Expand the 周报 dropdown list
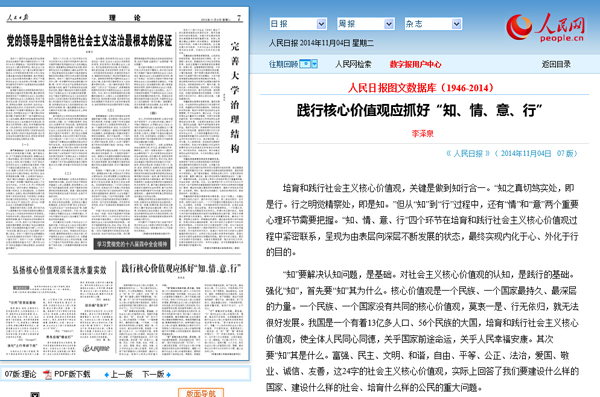The width and height of the screenshot is (600, 397). [389, 24]
